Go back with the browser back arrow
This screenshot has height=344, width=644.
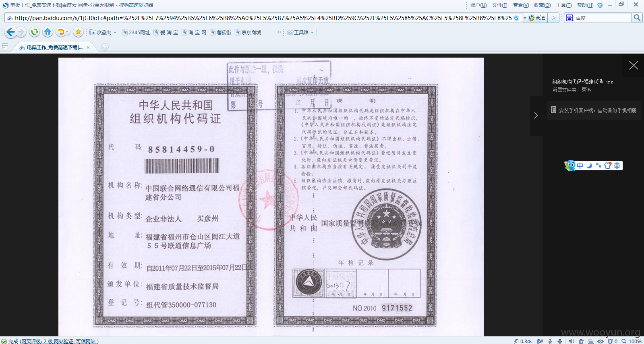(x=11, y=32)
